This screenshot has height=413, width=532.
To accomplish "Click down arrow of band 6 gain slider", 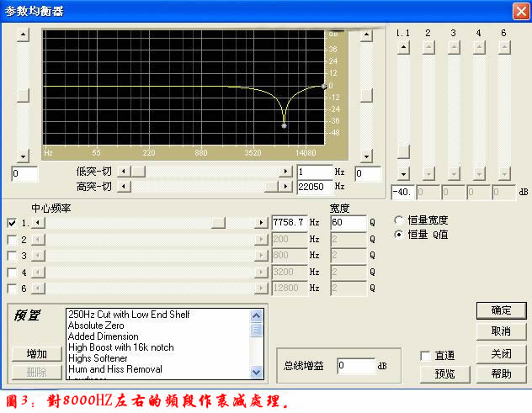I will tap(504, 174).
